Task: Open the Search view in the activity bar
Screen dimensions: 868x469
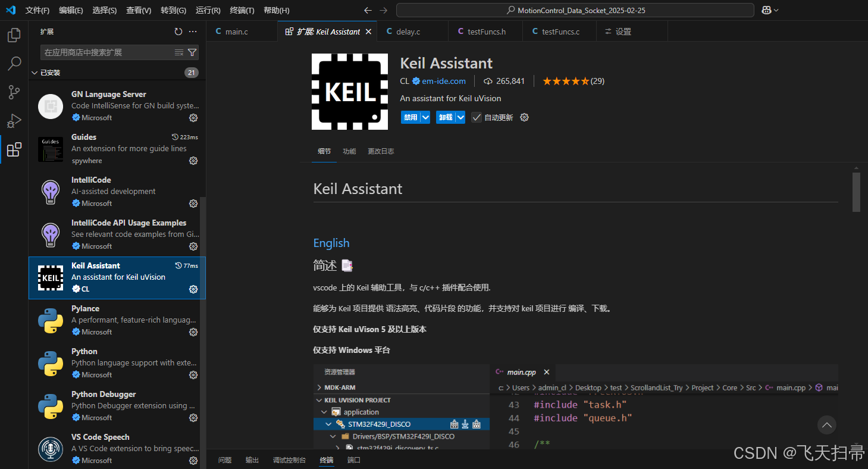Action: pyautogui.click(x=14, y=64)
